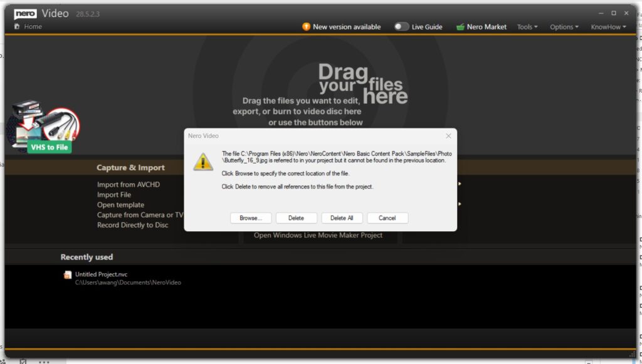Open Nero Market
This screenshot has height=364, width=642.
click(x=481, y=27)
